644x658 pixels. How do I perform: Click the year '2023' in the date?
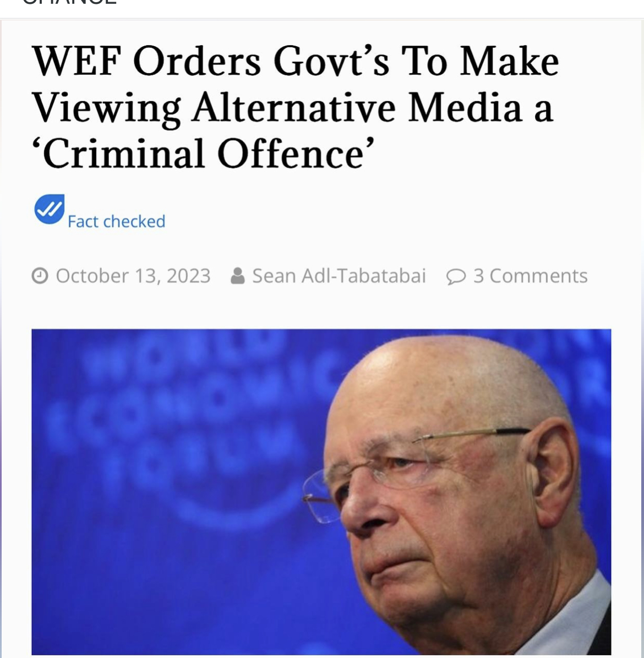[x=188, y=276]
